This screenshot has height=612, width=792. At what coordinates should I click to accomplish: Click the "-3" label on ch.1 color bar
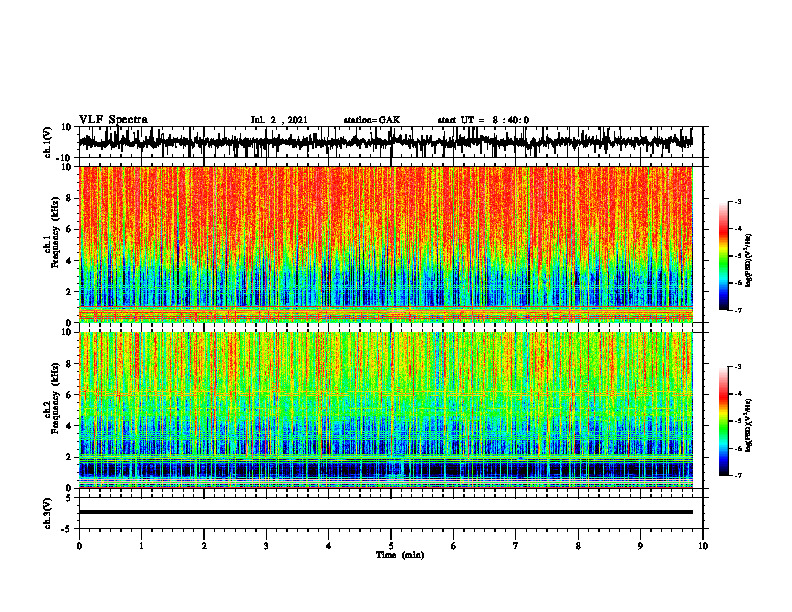[737, 202]
